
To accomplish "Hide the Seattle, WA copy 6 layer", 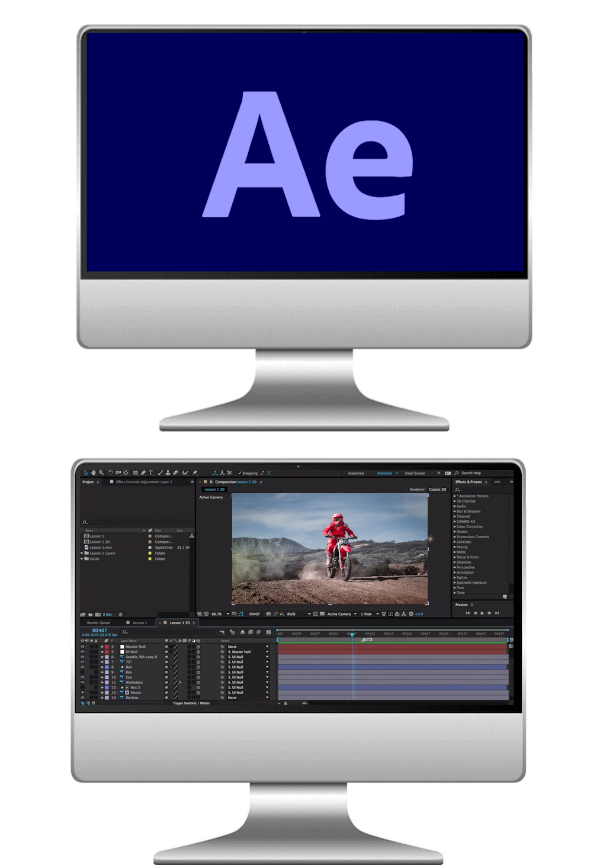I will [x=82, y=657].
